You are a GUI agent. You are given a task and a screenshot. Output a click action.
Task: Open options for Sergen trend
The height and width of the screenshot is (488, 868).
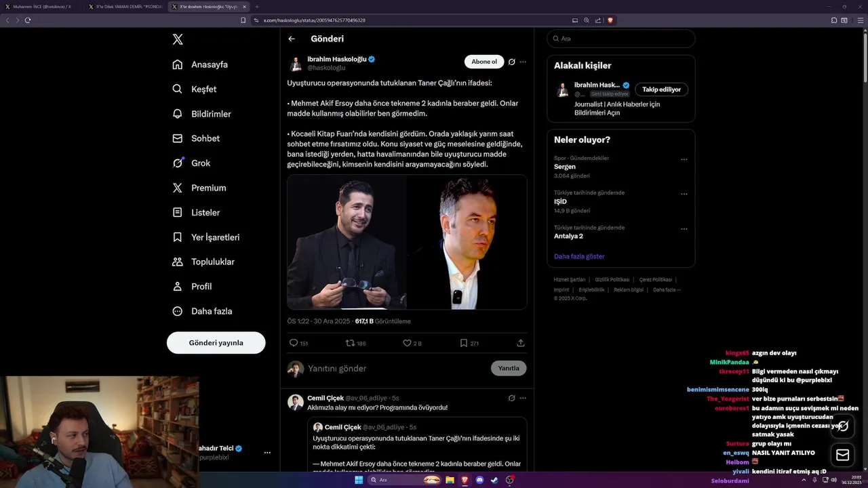(x=684, y=160)
